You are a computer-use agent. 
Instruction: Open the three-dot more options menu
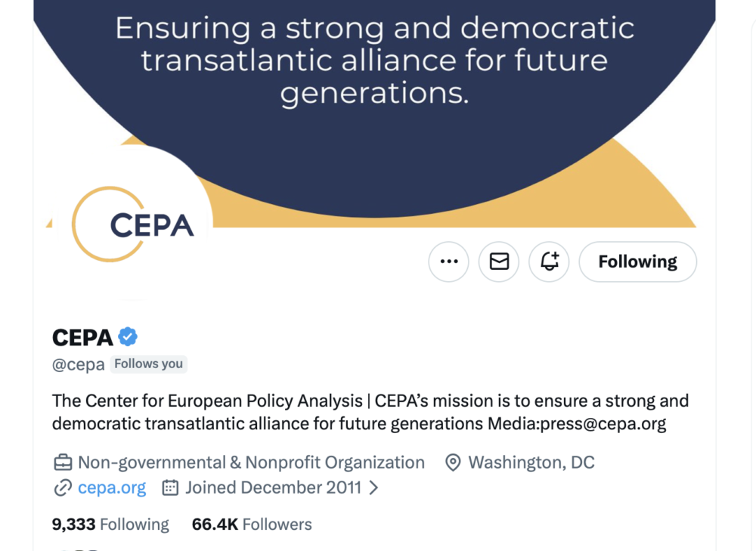pyautogui.click(x=449, y=262)
